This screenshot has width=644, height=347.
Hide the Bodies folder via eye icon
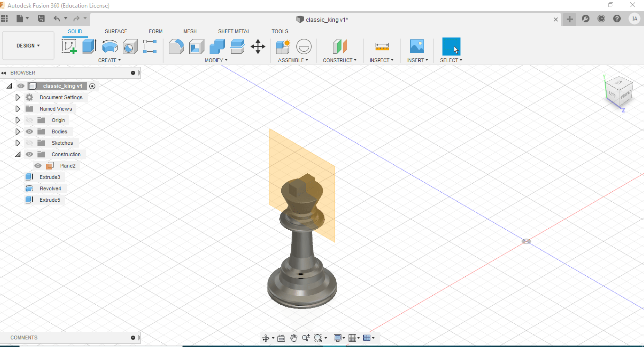(29, 131)
